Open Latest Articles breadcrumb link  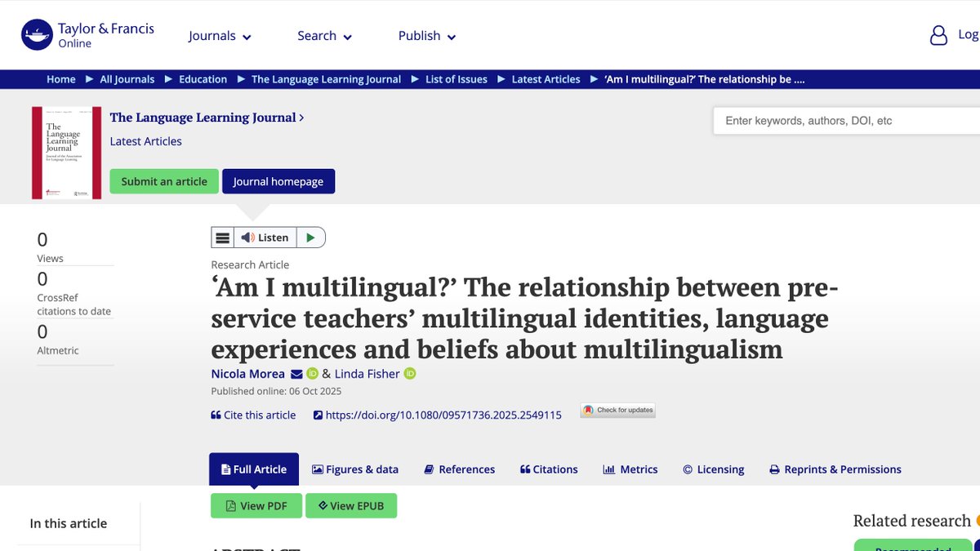coord(546,79)
